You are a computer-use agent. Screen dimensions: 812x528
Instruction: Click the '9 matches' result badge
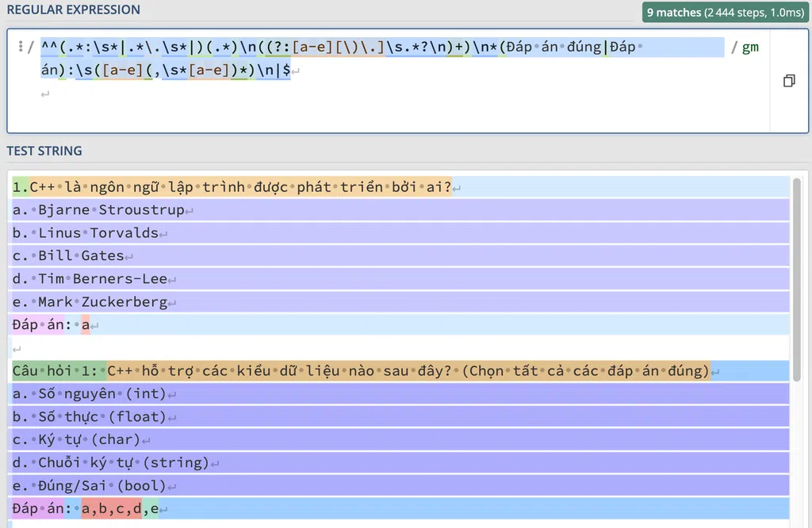coord(726,13)
